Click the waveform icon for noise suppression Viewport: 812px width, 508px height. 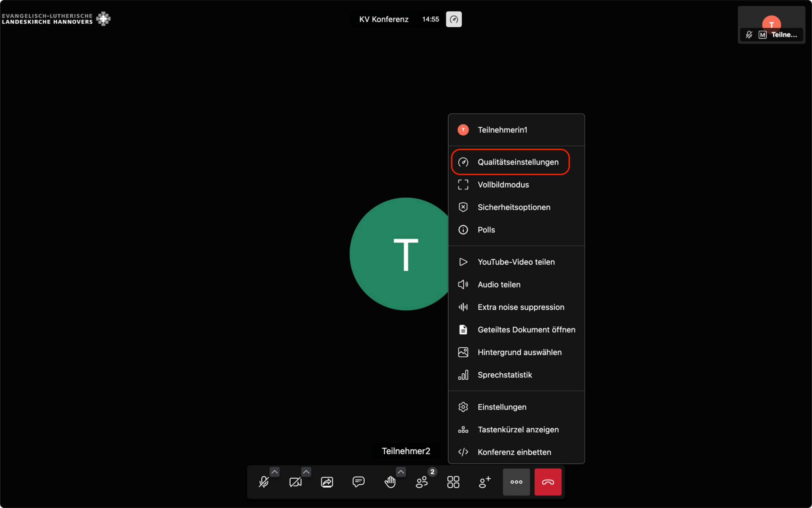tap(463, 307)
